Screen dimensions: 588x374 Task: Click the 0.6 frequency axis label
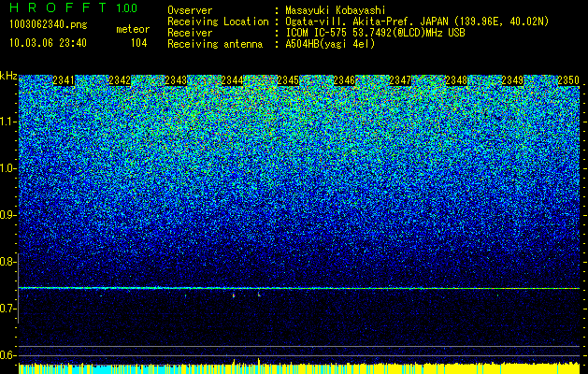pos(7,355)
